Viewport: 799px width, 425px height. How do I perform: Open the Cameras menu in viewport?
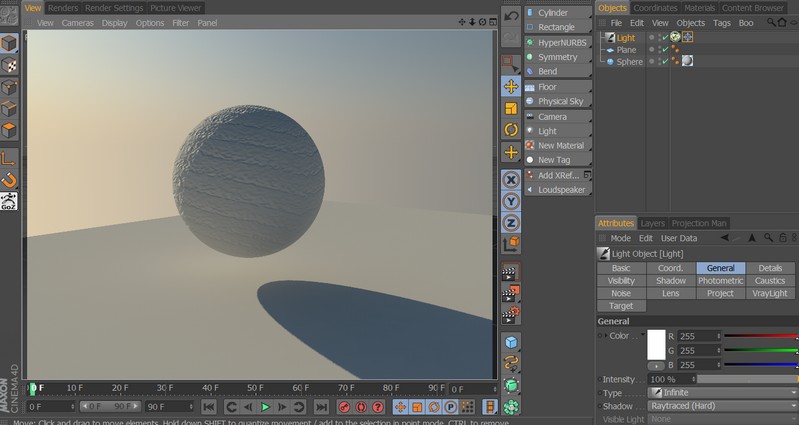[77, 23]
